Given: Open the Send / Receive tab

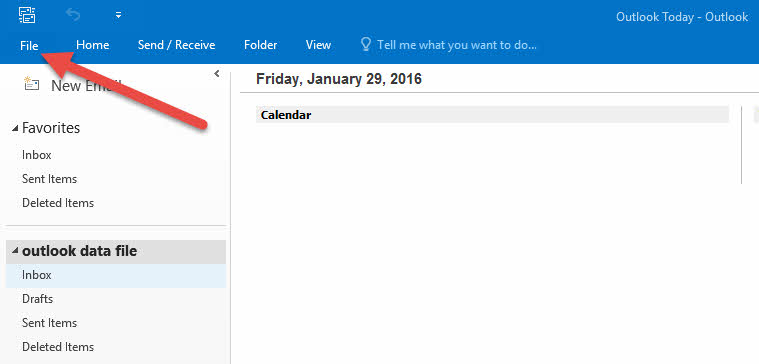Looking at the screenshot, I should pyautogui.click(x=176, y=46).
